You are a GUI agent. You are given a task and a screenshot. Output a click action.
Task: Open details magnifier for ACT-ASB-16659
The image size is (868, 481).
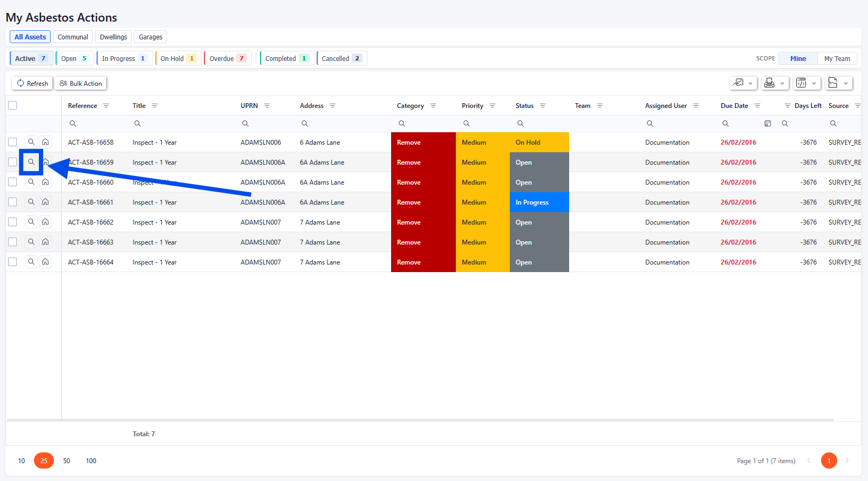coord(31,162)
